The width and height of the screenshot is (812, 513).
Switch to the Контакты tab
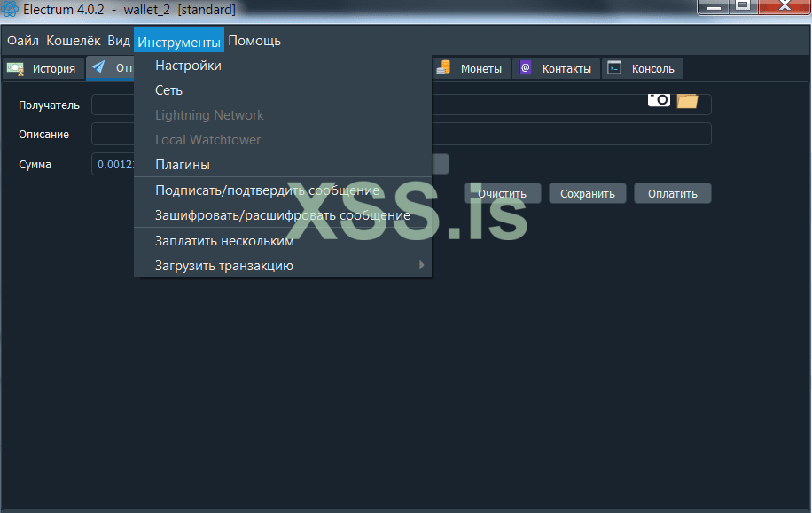(556, 68)
